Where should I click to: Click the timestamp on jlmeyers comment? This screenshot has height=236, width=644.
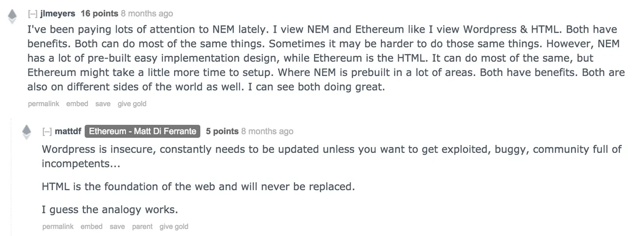tap(147, 14)
